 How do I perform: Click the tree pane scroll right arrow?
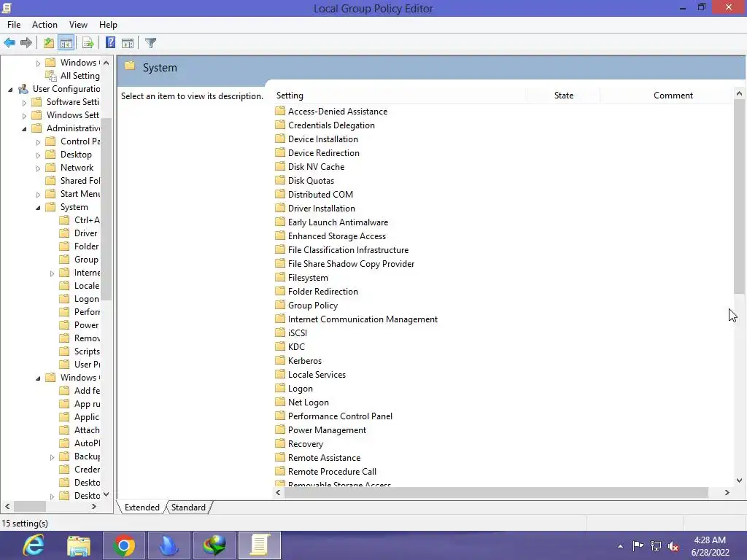click(x=94, y=507)
